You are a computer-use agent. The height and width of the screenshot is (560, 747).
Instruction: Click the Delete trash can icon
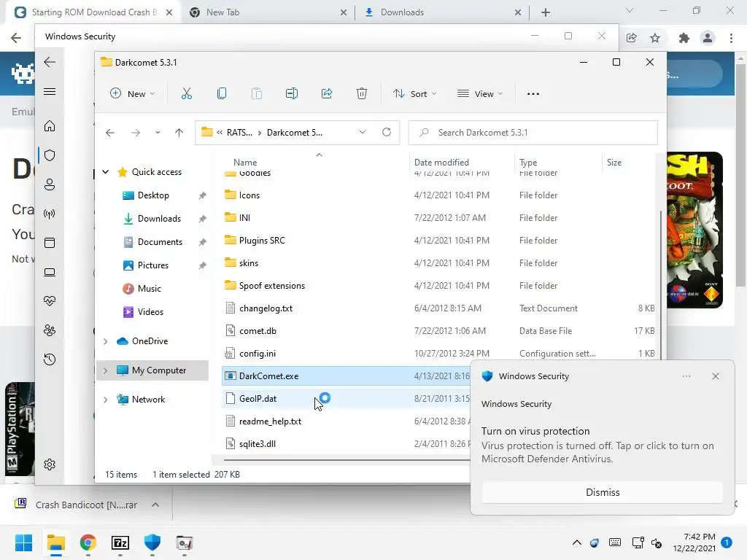click(x=362, y=94)
